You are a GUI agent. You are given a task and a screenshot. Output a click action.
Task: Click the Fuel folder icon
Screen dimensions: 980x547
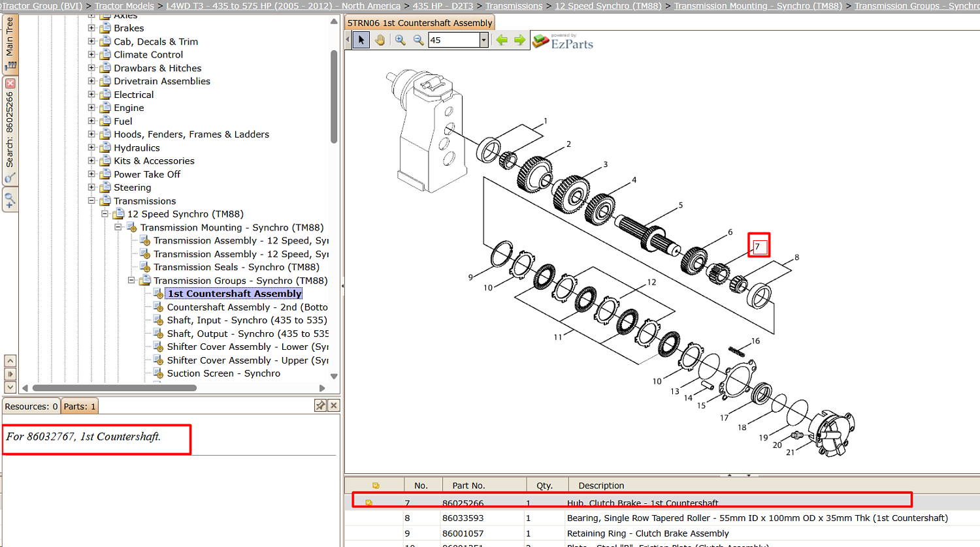pos(105,121)
